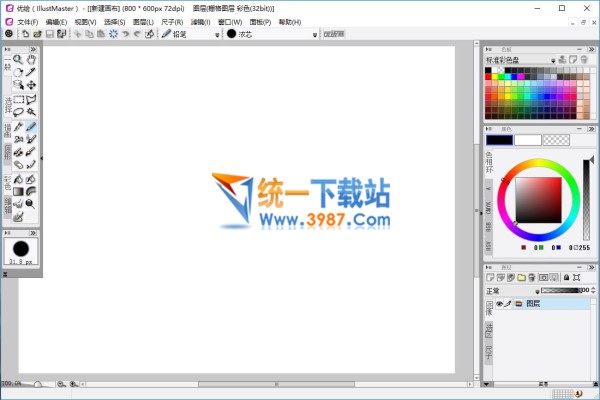600x400 pixels.
Task: Toggle visibility eye of 图层 layer
Action: pos(499,304)
